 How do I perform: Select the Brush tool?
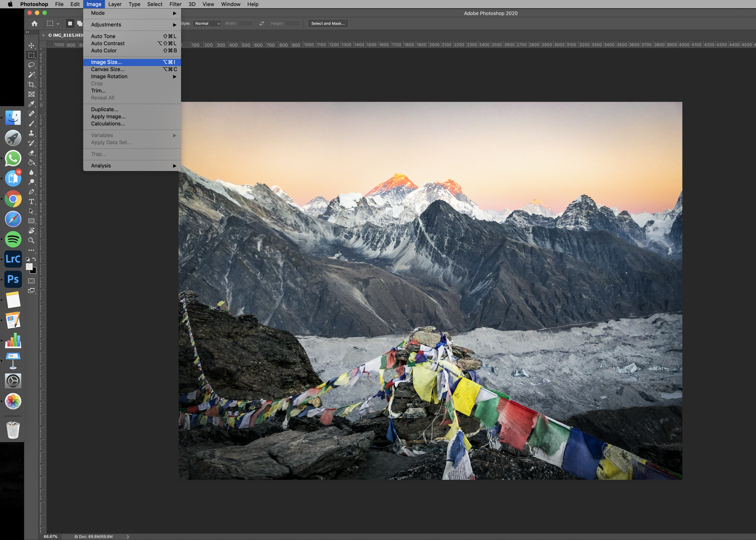31,123
